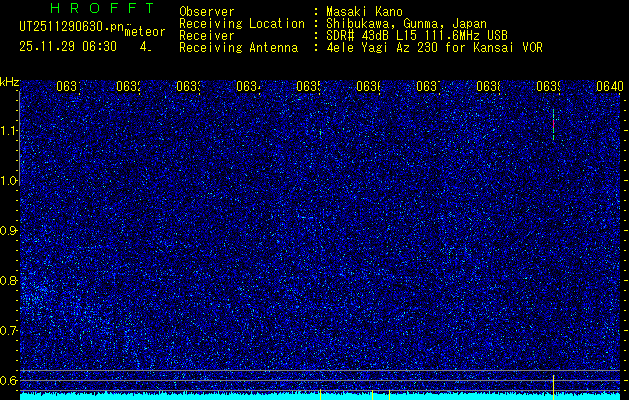Click the cyan signal level strip at bottom
The height and width of the screenshot is (400, 629).
point(321,396)
